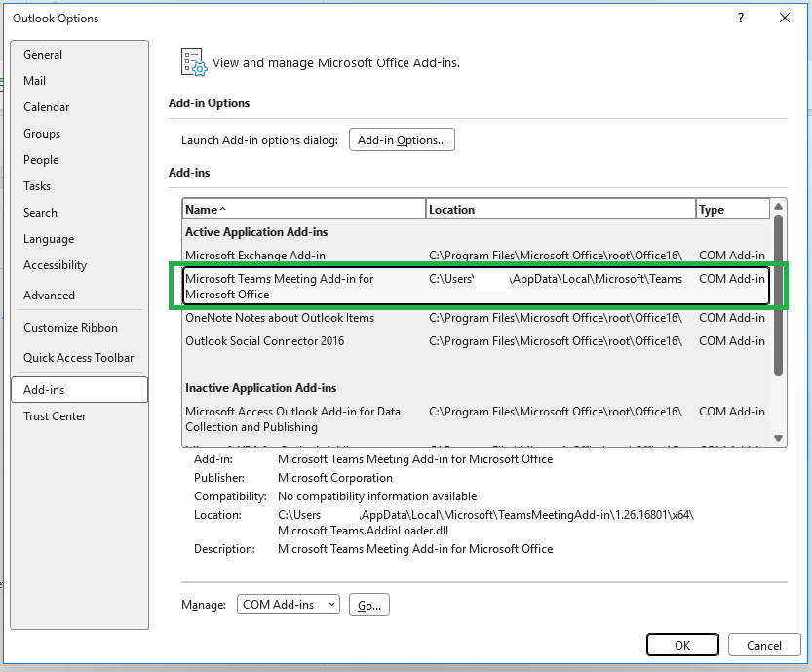The height and width of the screenshot is (672, 812).
Task: Click Microsoft.Teams.AddinLoader.dll location text
Action: pos(363,531)
